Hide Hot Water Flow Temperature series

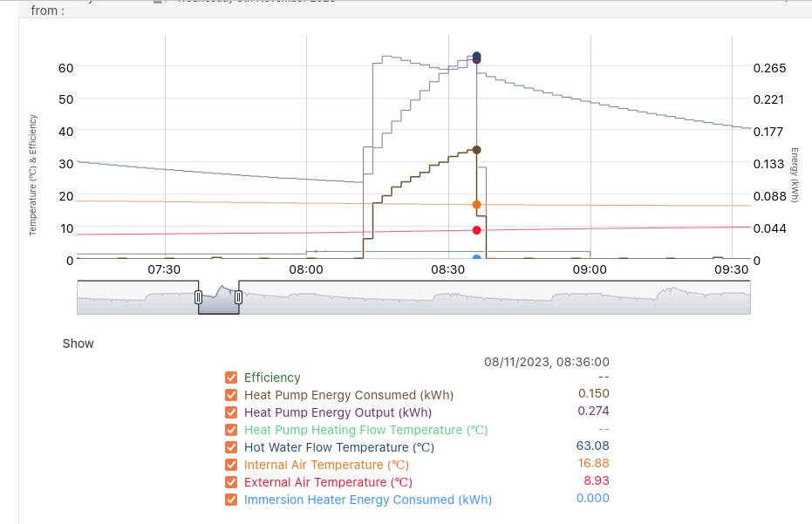pos(231,447)
